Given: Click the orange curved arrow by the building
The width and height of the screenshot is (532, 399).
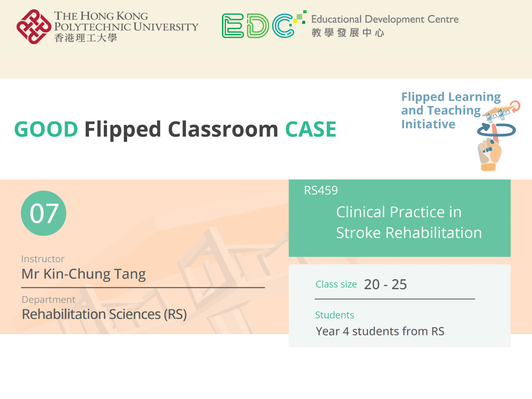Looking at the screenshot, I should point(515,106).
